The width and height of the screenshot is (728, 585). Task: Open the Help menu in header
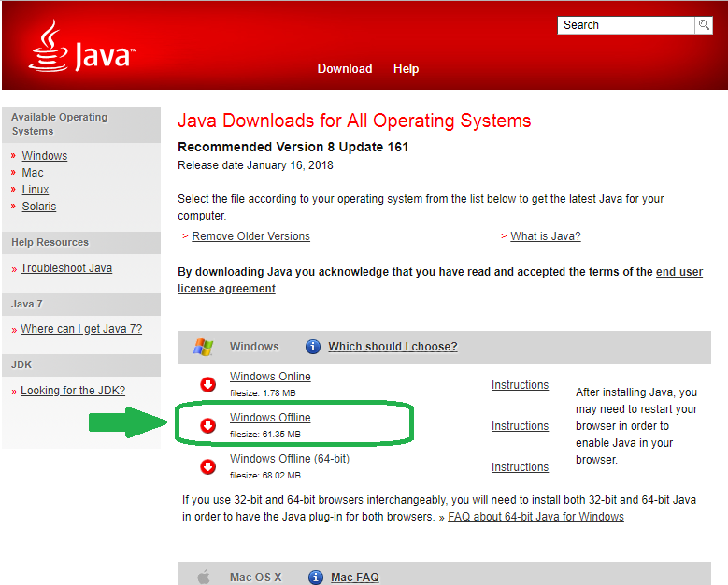[x=406, y=69]
